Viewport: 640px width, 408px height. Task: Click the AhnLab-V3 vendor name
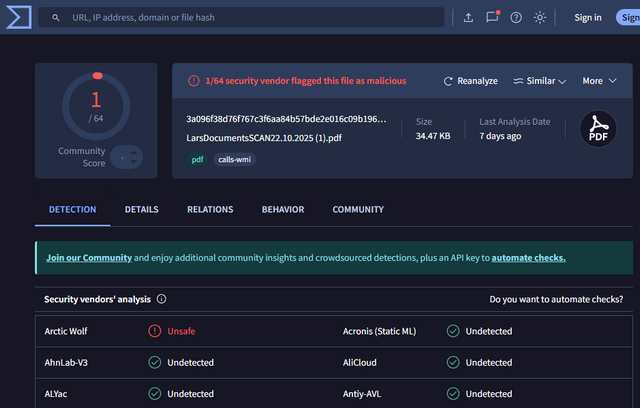[66, 362]
